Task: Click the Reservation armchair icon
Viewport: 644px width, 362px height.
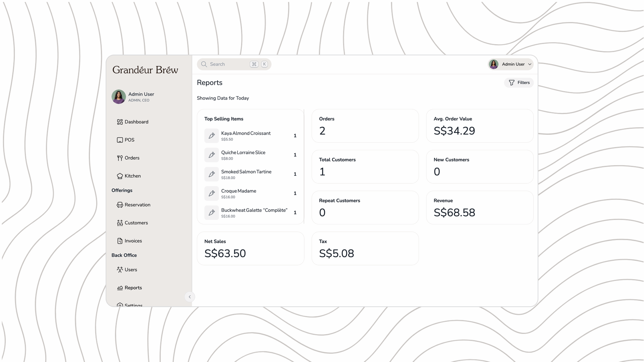Action: tap(120, 205)
